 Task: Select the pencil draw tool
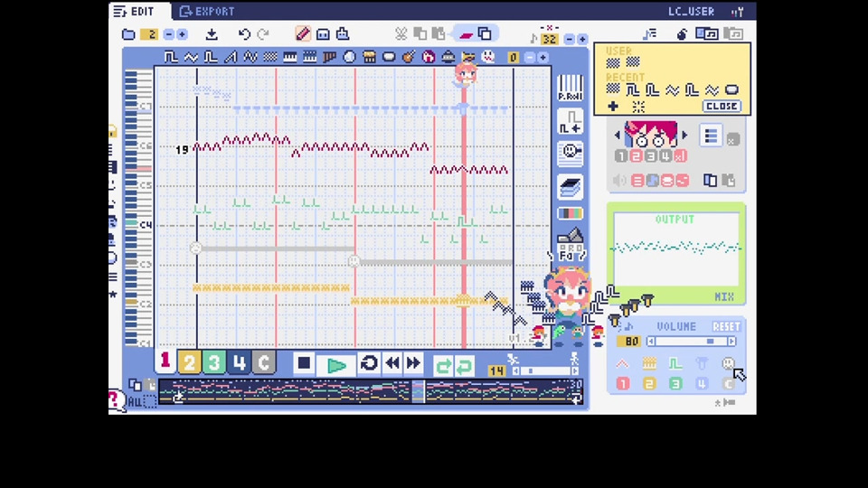(303, 33)
